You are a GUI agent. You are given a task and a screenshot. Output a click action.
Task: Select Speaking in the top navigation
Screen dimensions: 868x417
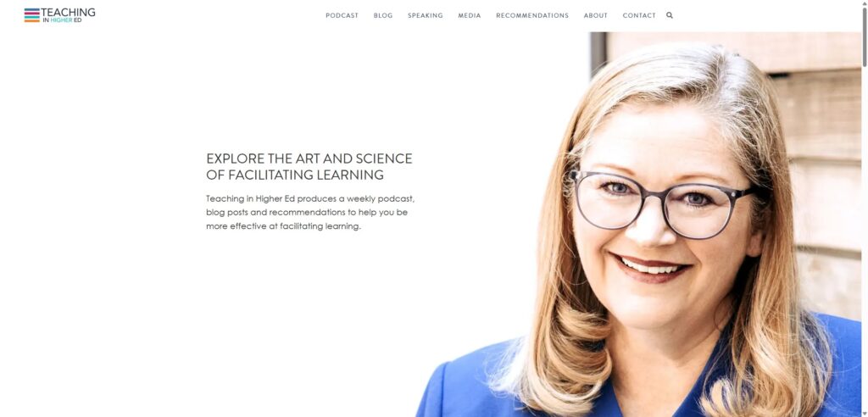coord(426,15)
